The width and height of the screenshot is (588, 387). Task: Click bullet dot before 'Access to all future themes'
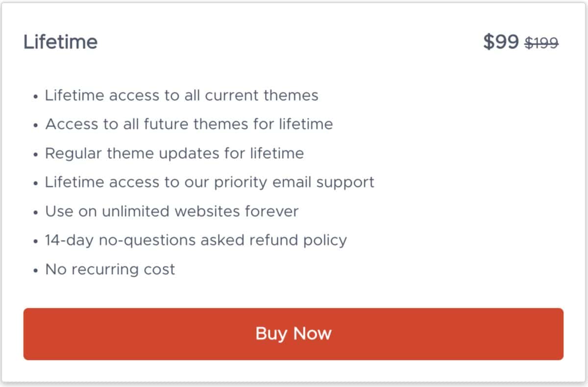tap(36, 125)
